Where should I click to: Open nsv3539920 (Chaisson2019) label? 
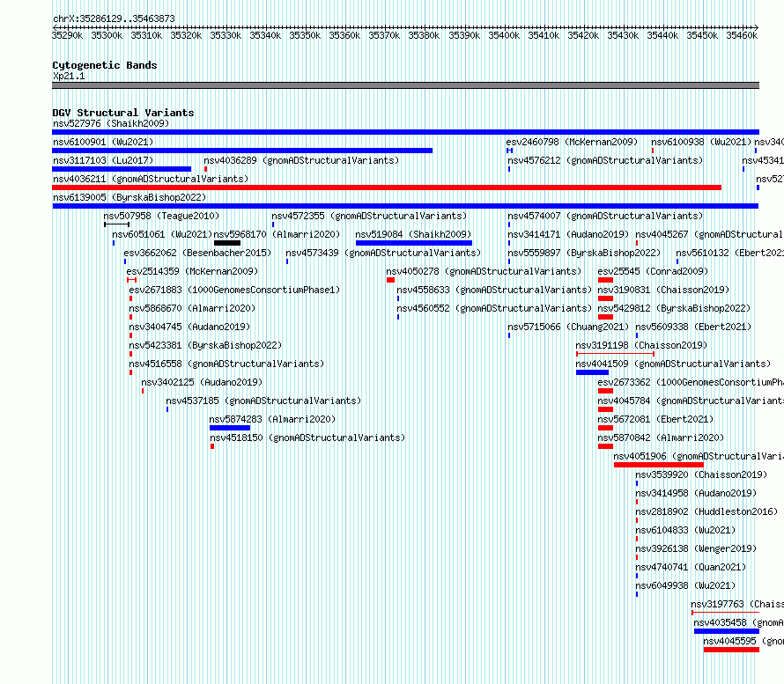pyautogui.click(x=701, y=474)
